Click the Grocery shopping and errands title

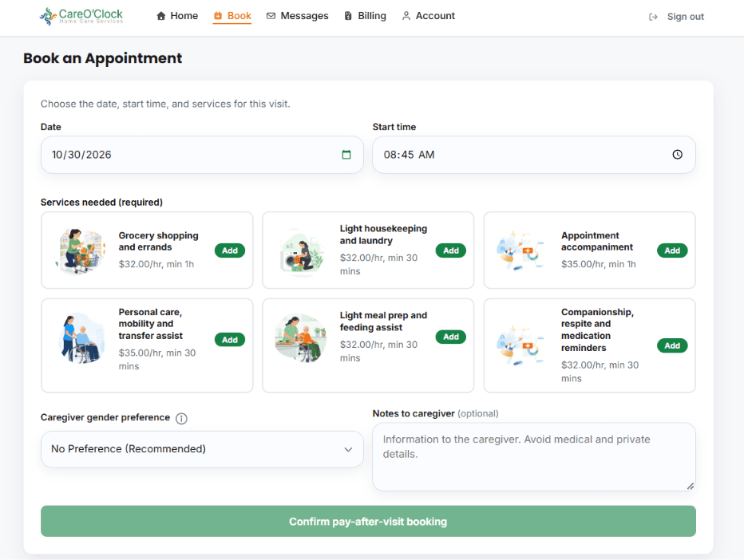tap(159, 242)
